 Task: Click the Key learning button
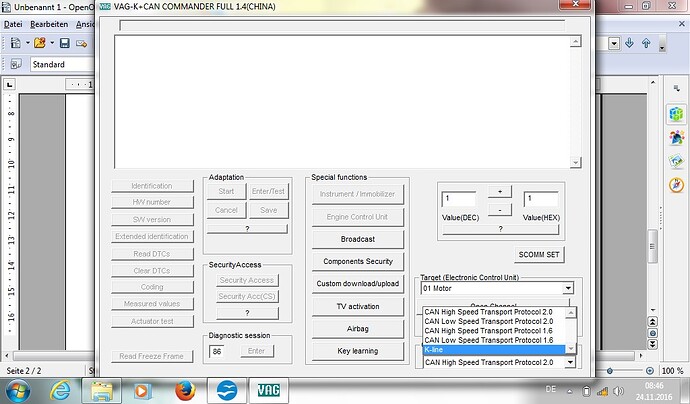pos(358,351)
